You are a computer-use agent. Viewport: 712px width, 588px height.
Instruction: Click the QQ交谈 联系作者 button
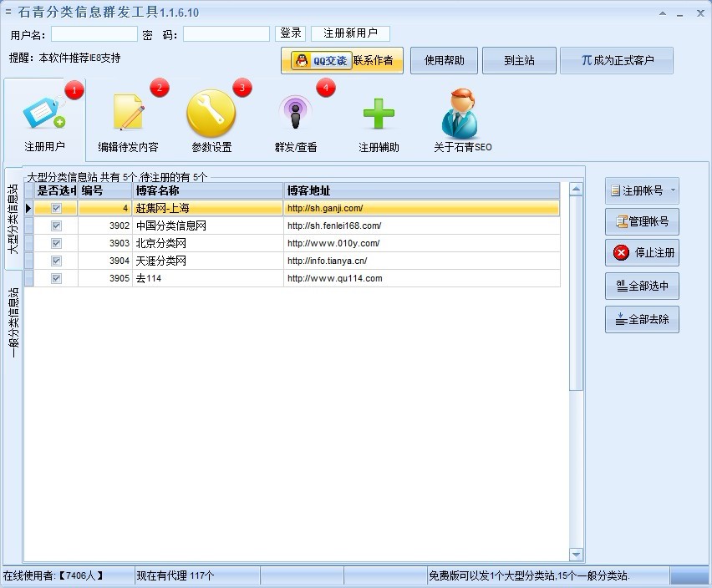(343, 61)
